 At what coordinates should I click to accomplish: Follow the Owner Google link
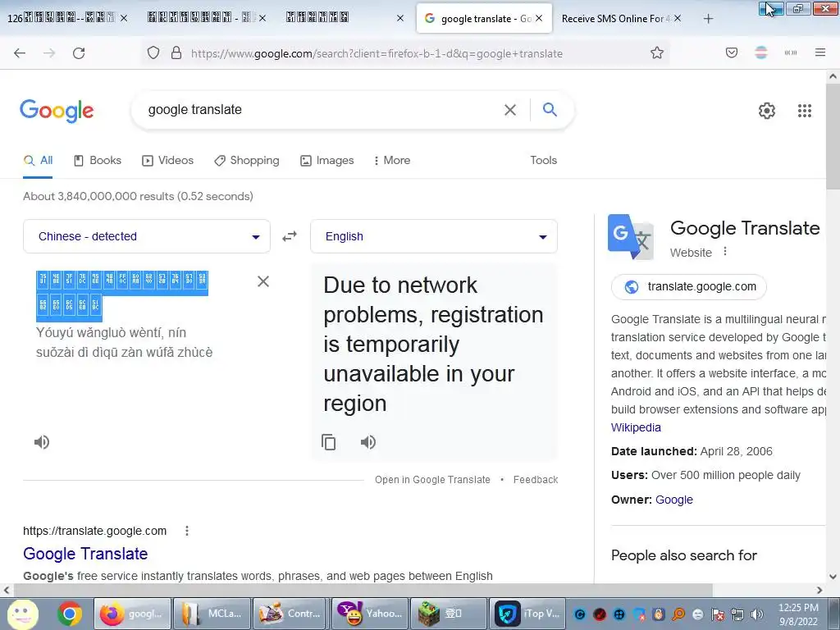(x=674, y=500)
